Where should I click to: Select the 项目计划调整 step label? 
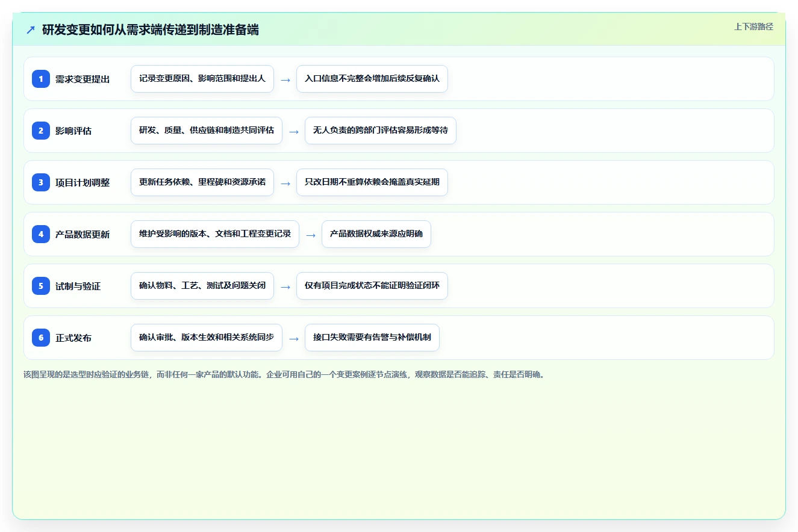click(83, 182)
